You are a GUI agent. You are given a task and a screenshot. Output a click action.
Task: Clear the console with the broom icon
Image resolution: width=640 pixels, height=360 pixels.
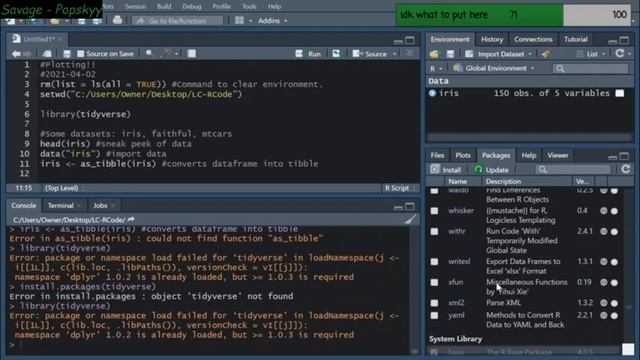click(410, 220)
